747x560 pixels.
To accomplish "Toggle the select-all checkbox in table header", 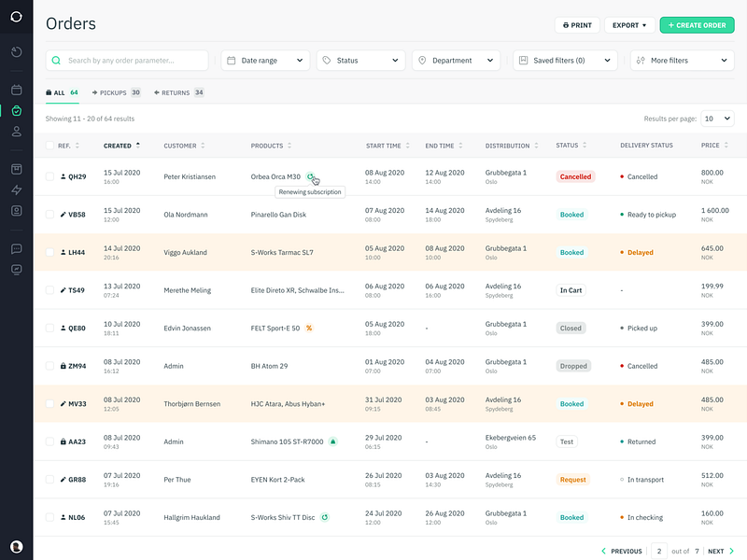I will (x=49, y=146).
